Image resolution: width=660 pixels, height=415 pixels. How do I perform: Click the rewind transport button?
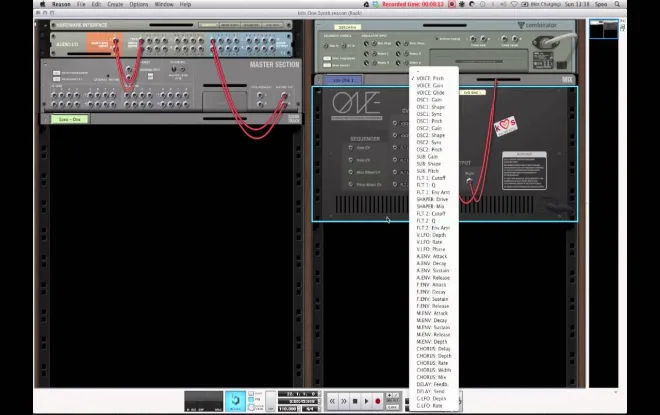[x=332, y=401]
